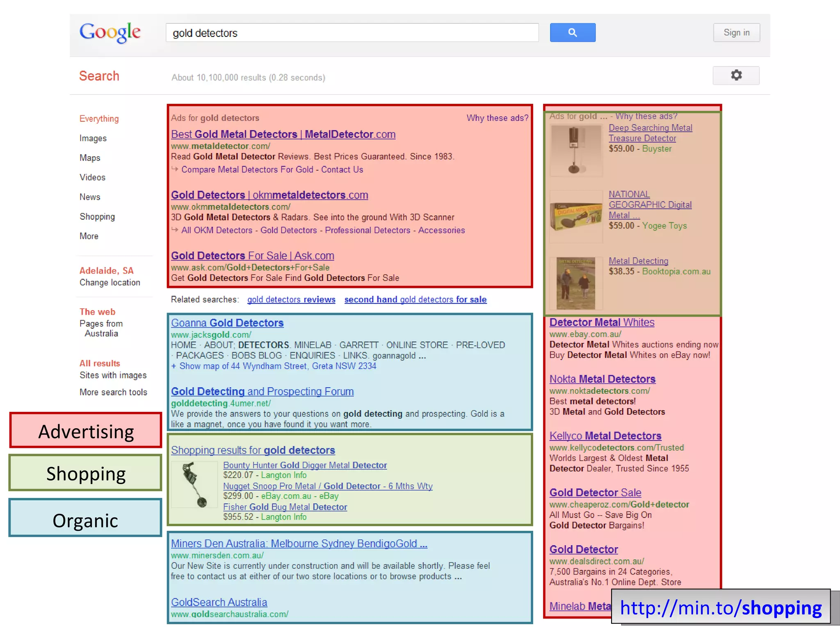Click second hand gold detectors for sale
Image resolution: width=840 pixels, height=630 pixels.
415,299
